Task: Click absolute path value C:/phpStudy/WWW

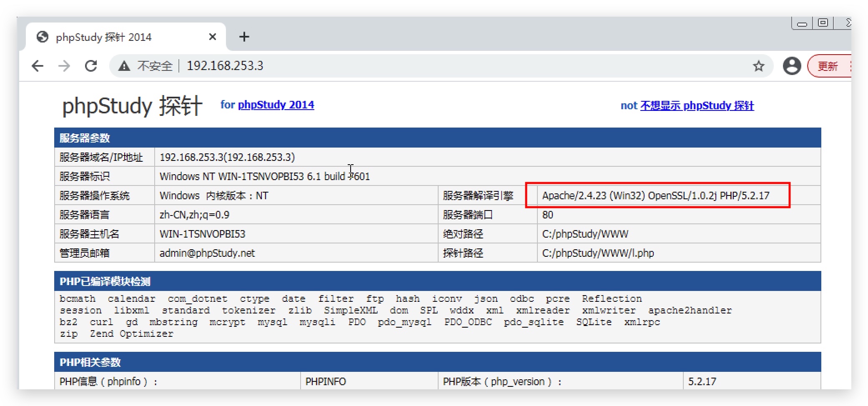Action: point(585,234)
